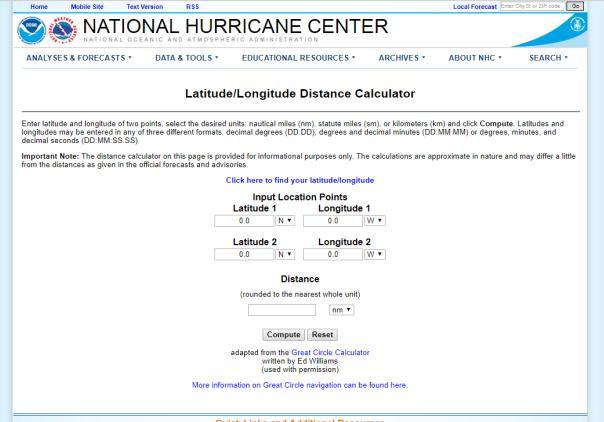
Task: Click the Local Forecast link
Action: [475, 7]
